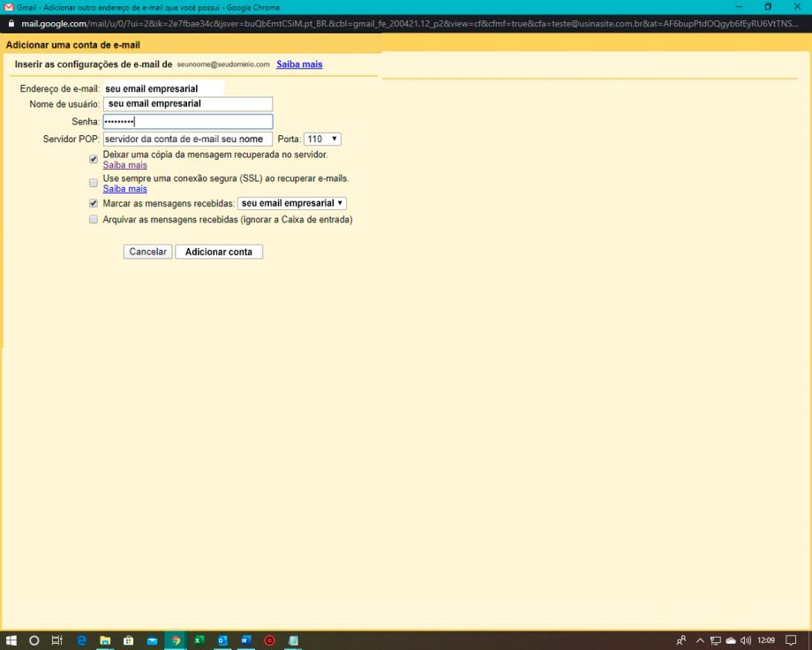Launch Excel from the taskbar
The width and height of the screenshot is (812, 650).
199,640
